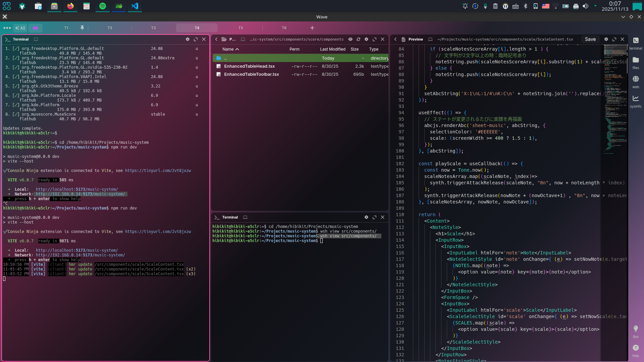The image size is (644, 362).
Task: Open the web widget in sidebar
Action: point(636,81)
